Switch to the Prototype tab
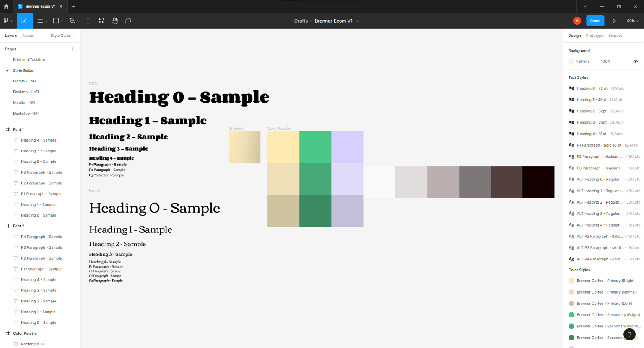 coord(595,36)
